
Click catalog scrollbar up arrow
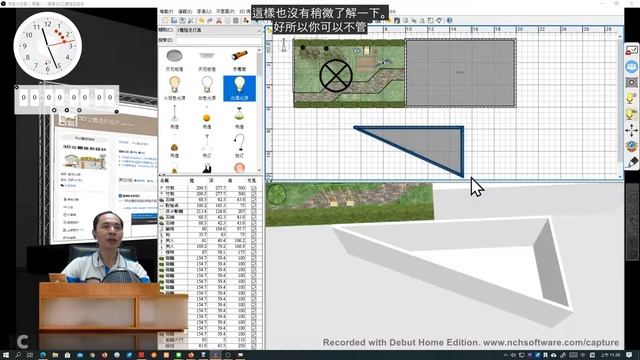259,50
